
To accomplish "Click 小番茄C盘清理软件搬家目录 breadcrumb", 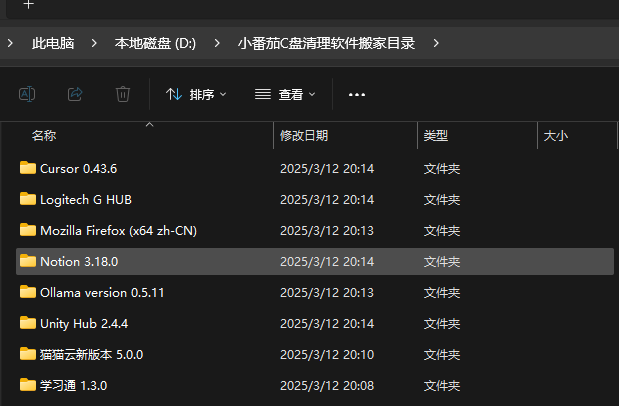I will point(326,43).
